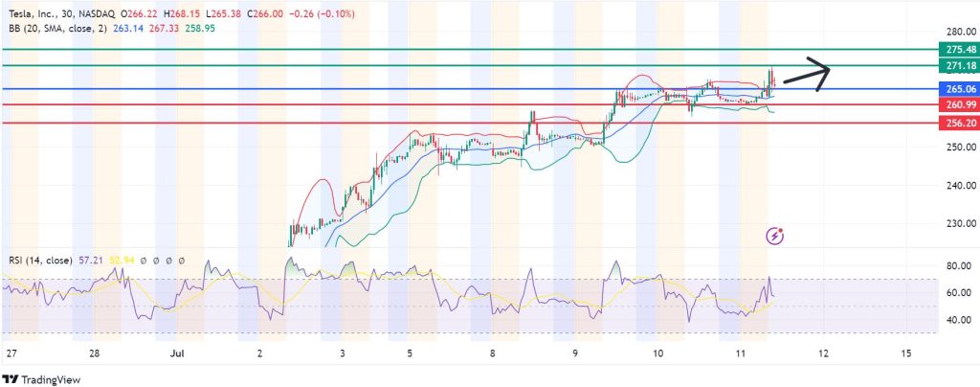This screenshot has height=387, width=980.
Task: Click date 11 on the time axis
Action: 741,354
